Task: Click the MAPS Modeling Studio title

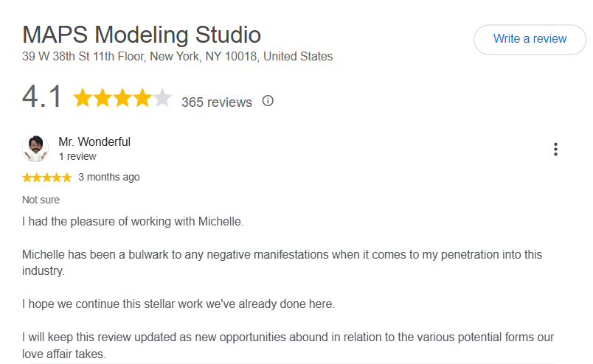Action: click(142, 35)
